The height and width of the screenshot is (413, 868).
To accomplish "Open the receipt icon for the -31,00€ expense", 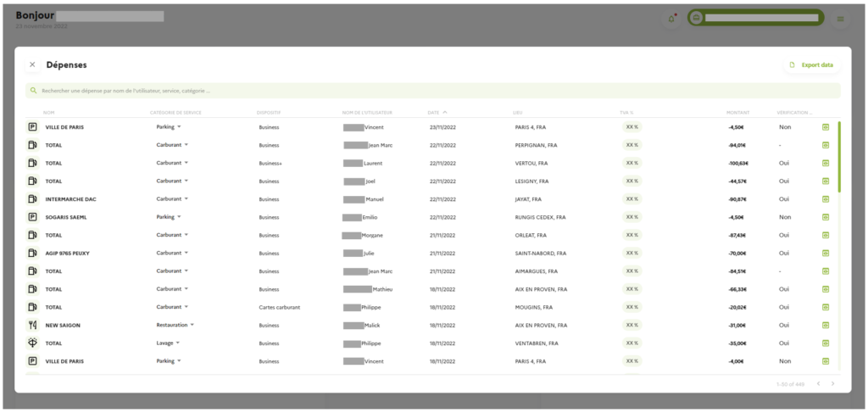I will [826, 325].
